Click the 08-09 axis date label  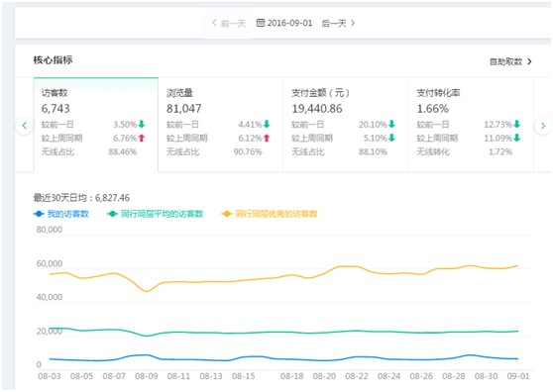pyautogui.click(x=147, y=376)
